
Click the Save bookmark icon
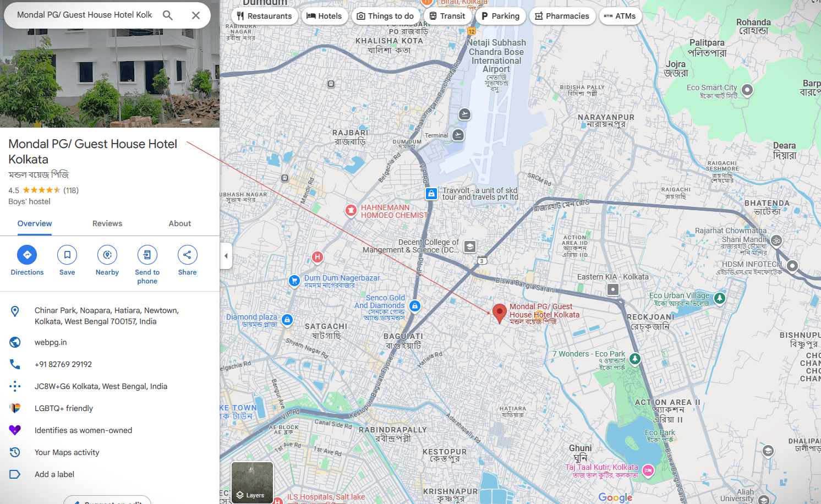coord(67,255)
